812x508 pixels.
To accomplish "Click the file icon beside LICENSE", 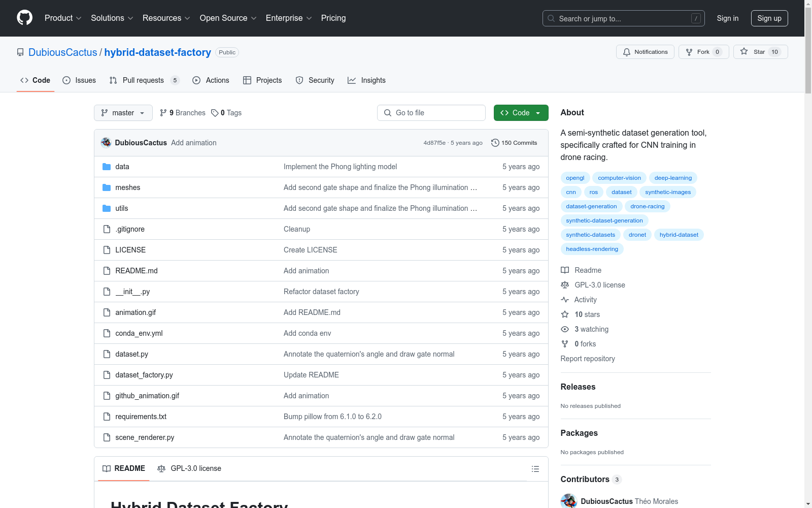I will [107, 250].
